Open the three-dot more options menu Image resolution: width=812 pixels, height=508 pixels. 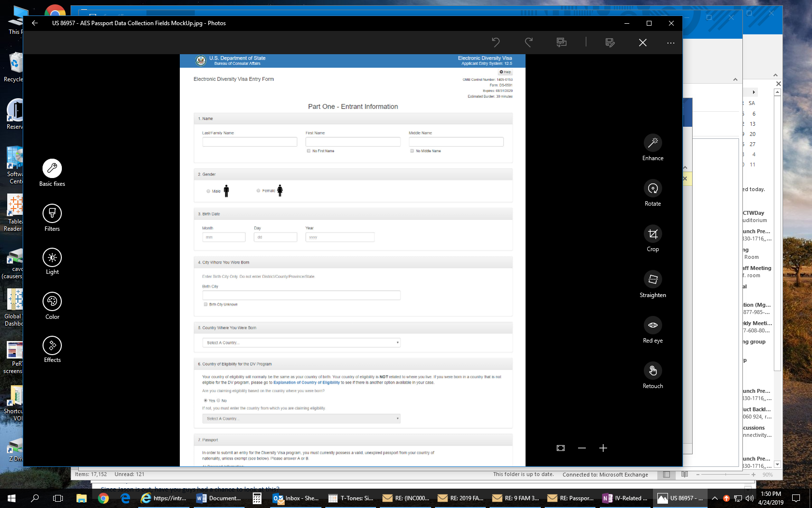(x=670, y=43)
